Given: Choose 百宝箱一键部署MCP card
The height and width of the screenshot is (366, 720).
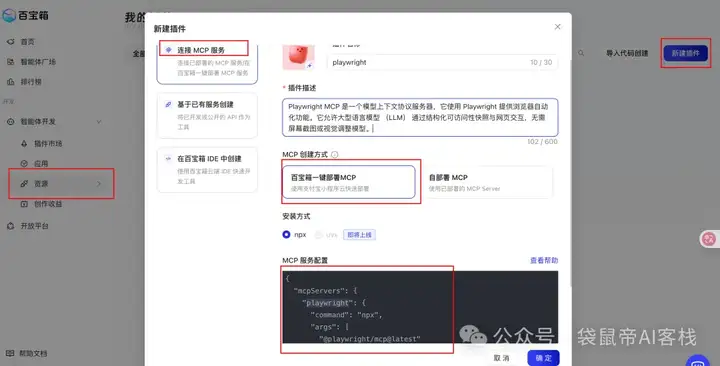Looking at the screenshot, I should click(x=349, y=182).
